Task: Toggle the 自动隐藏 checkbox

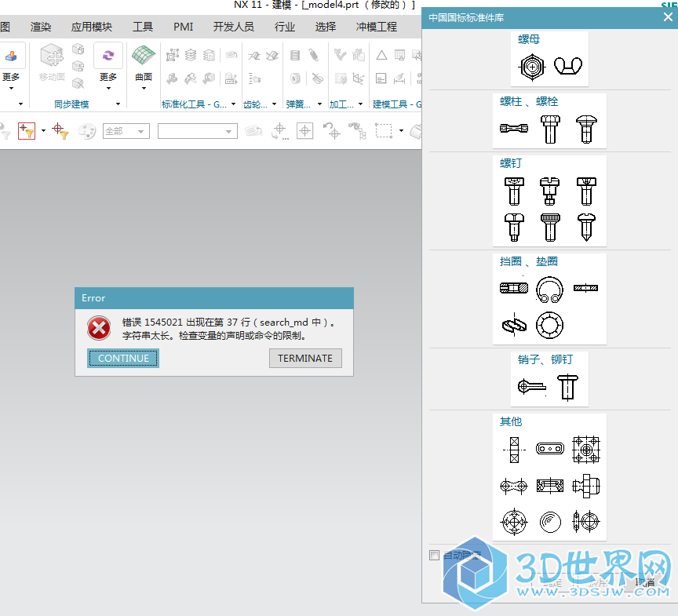Action: coord(435,555)
